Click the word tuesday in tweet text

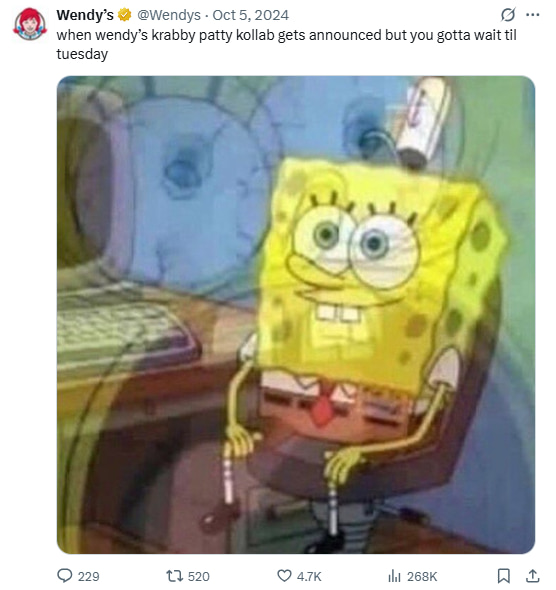(x=82, y=54)
